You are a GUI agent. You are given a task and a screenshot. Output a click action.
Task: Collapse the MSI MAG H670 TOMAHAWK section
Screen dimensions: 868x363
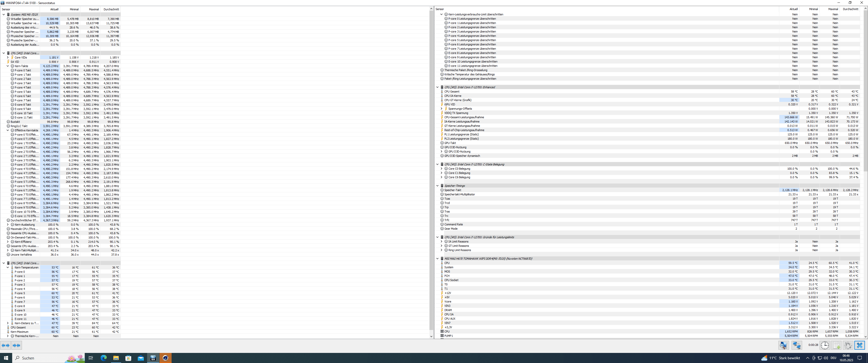coord(437,259)
